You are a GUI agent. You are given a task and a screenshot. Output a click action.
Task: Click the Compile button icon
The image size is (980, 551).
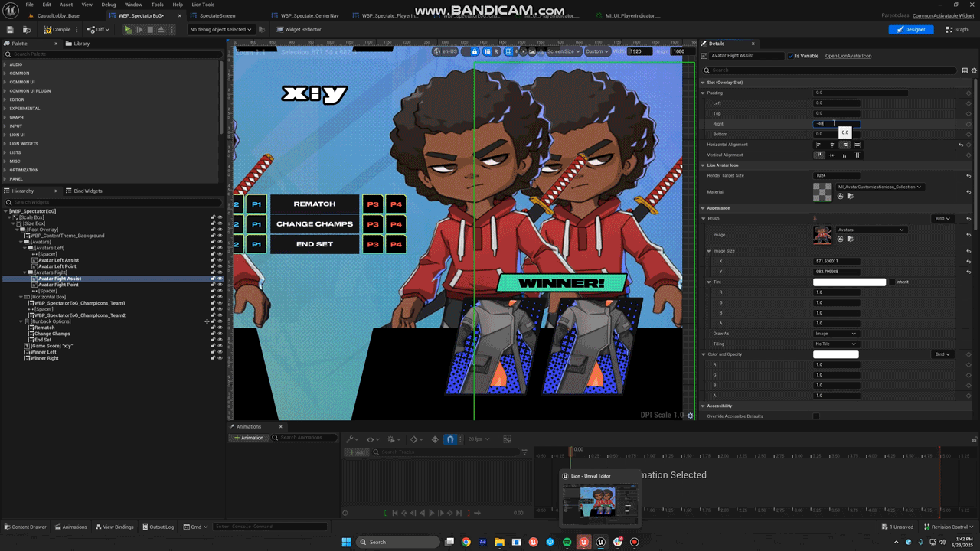[x=47, y=30]
